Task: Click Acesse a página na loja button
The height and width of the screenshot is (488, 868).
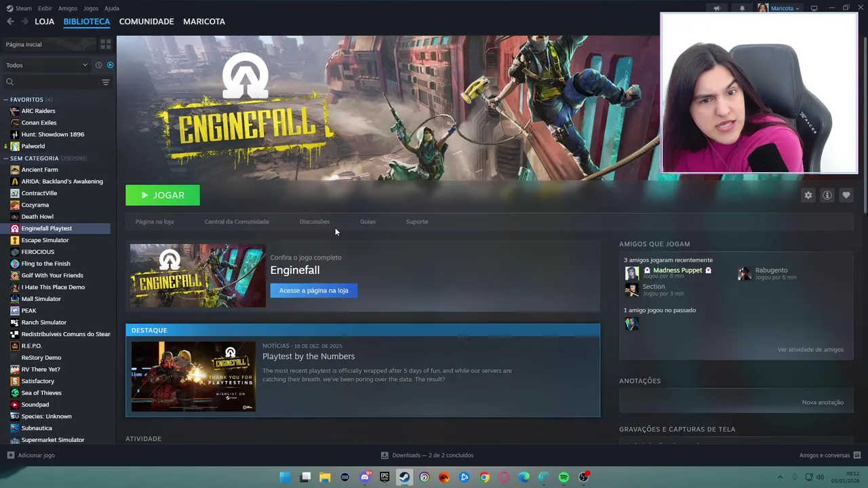Action: click(313, 291)
